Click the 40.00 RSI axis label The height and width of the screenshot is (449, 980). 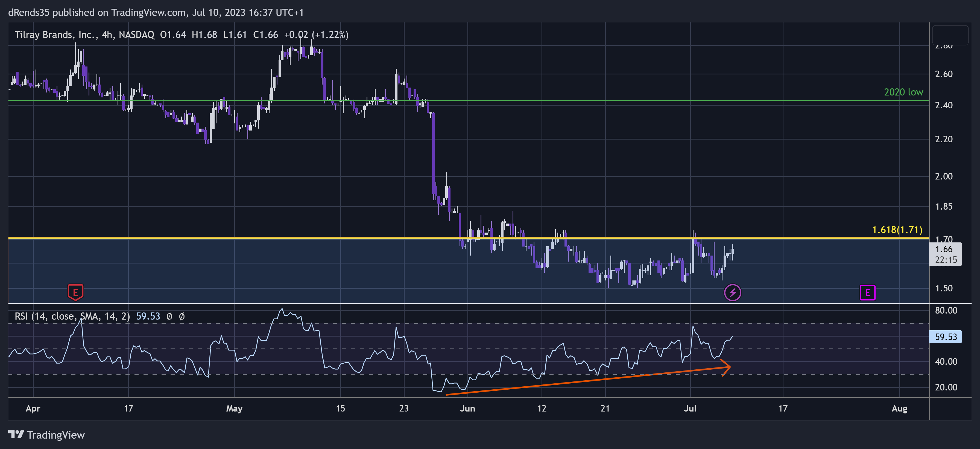(946, 361)
